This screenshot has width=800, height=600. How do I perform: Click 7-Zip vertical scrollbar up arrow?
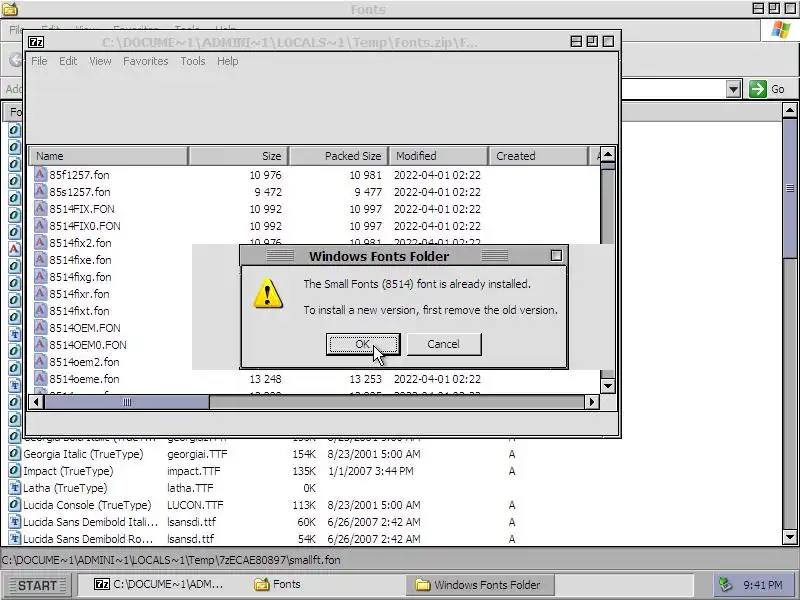pyautogui.click(x=608, y=154)
